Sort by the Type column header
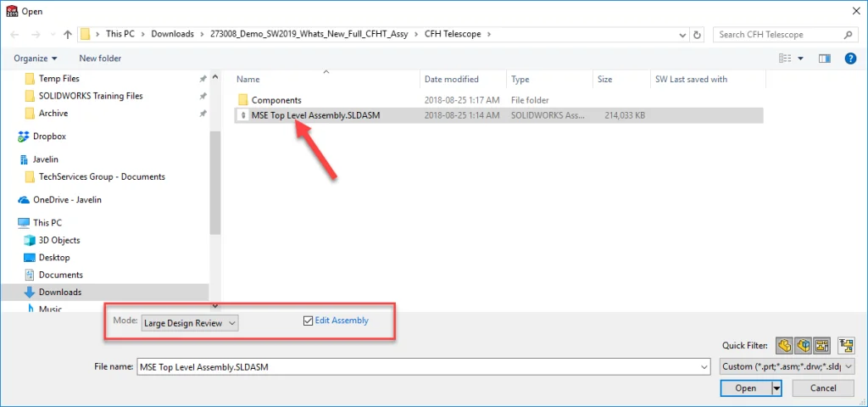868x407 pixels. [549, 79]
